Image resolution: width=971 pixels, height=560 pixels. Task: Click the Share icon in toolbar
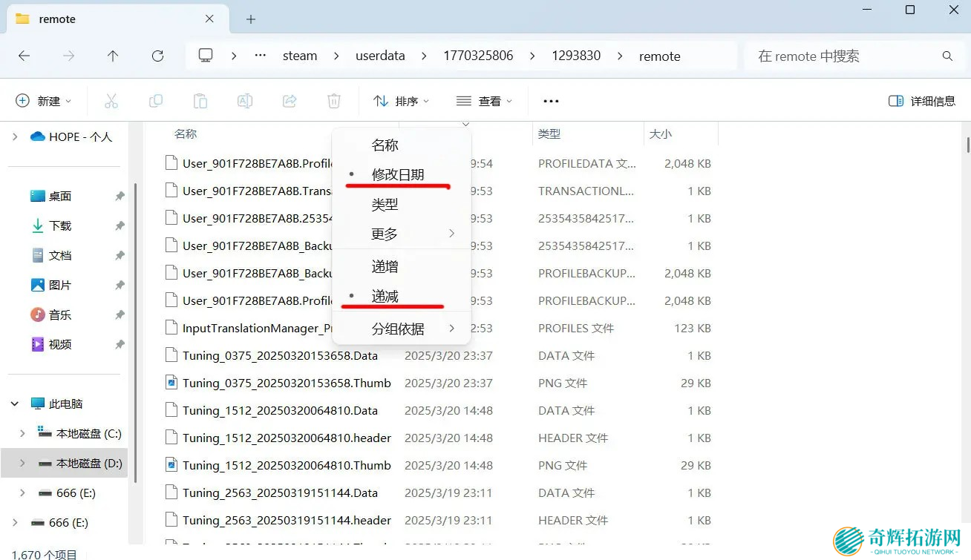click(290, 101)
